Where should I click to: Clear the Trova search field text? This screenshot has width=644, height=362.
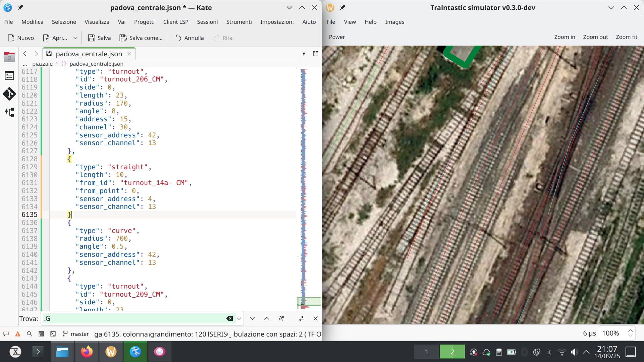pyautogui.click(x=229, y=318)
